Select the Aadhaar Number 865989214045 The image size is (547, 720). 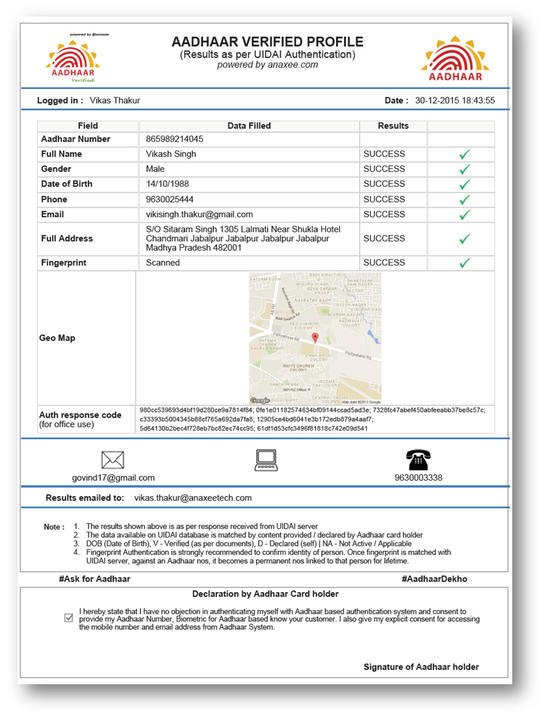point(175,139)
